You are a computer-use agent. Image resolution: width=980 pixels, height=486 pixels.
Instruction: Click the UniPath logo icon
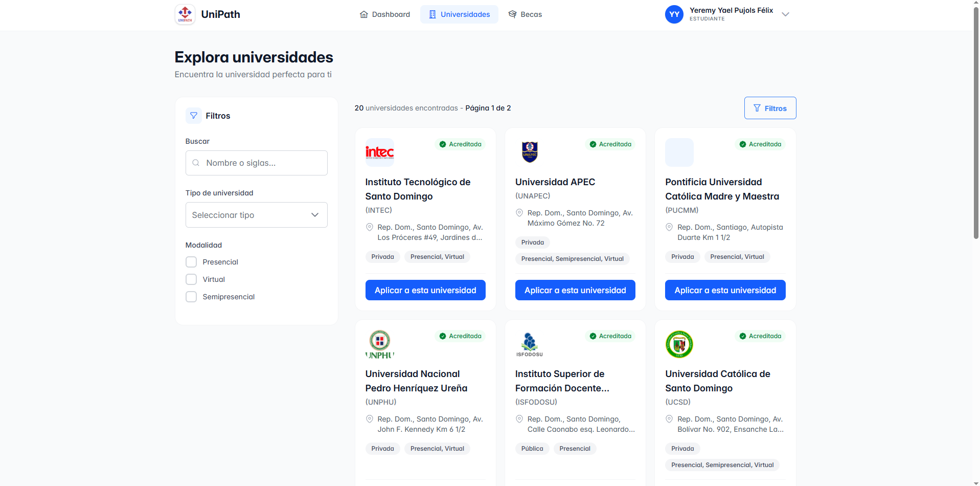click(185, 14)
